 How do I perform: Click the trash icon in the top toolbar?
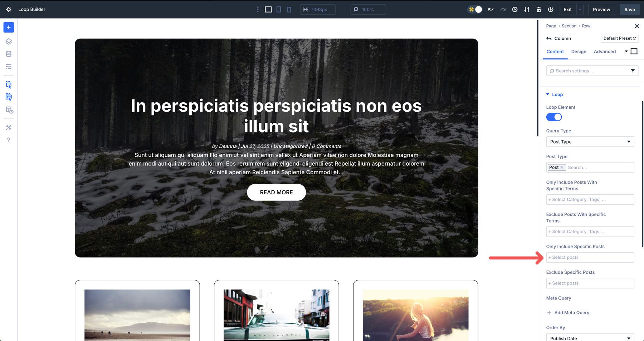(538, 9)
